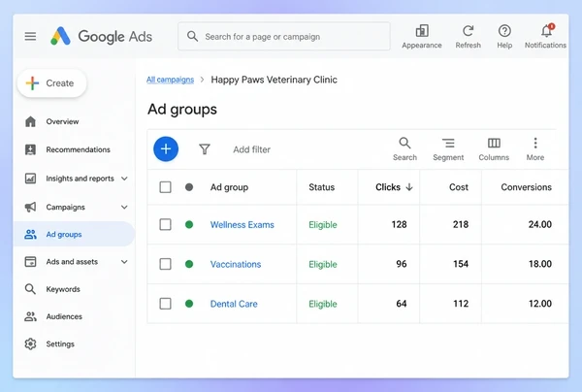Click the Settings gear icon
The image size is (582, 392).
click(30, 344)
